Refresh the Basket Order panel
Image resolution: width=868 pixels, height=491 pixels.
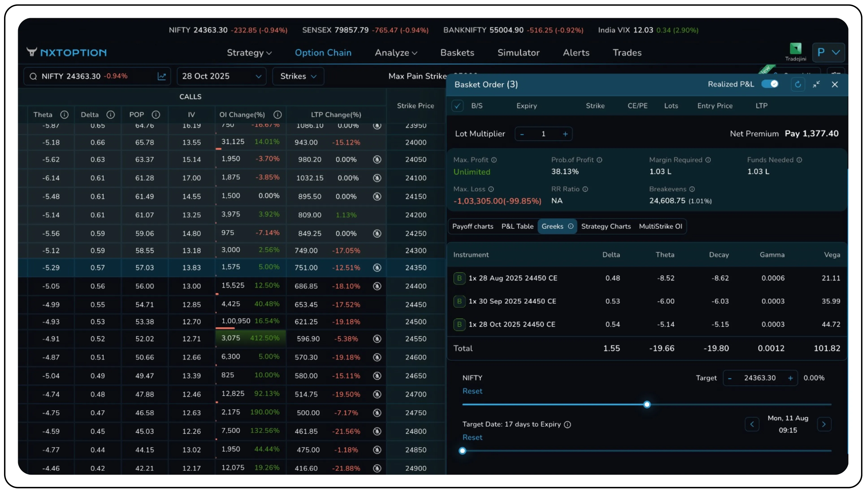pos(798,84)
